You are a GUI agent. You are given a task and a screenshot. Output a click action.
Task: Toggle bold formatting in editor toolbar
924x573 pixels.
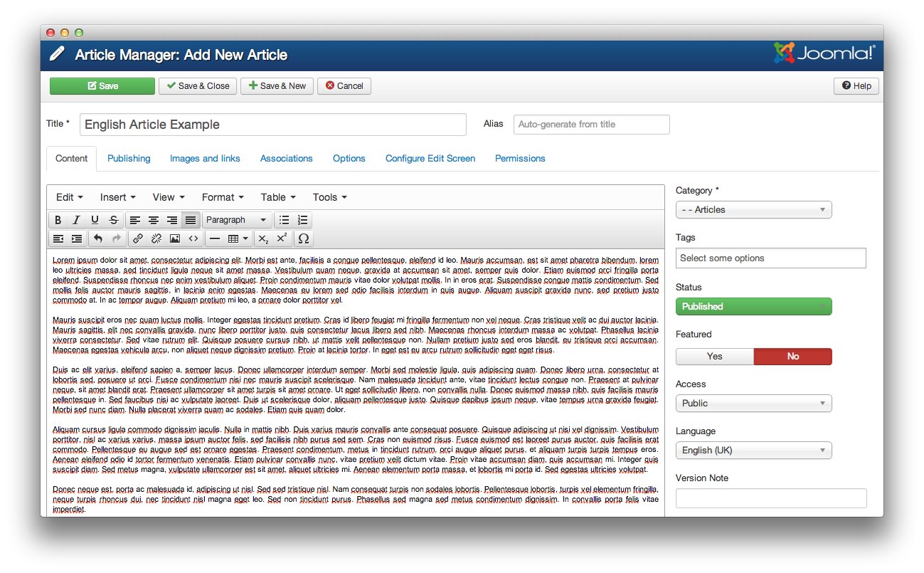coord(58,220)
